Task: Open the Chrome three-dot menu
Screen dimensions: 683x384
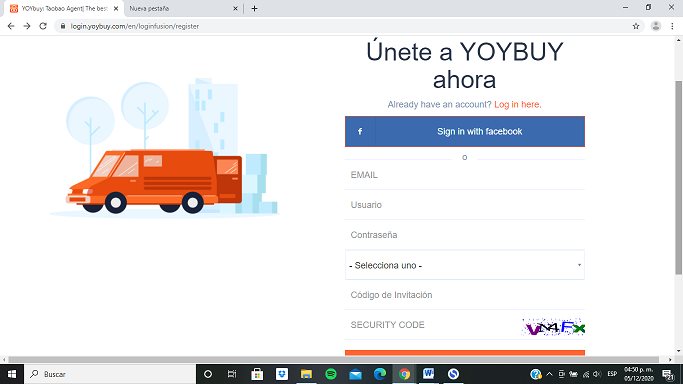Action: coord(672,26)
